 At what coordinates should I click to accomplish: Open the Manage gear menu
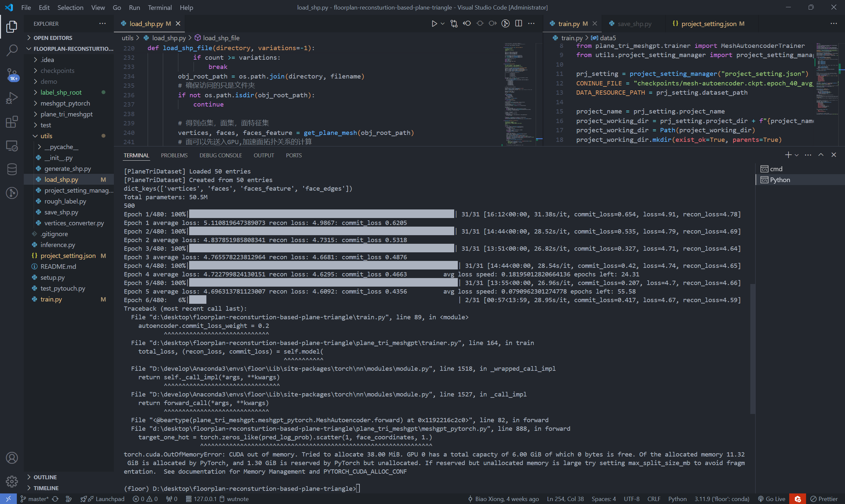click(12, 481)
